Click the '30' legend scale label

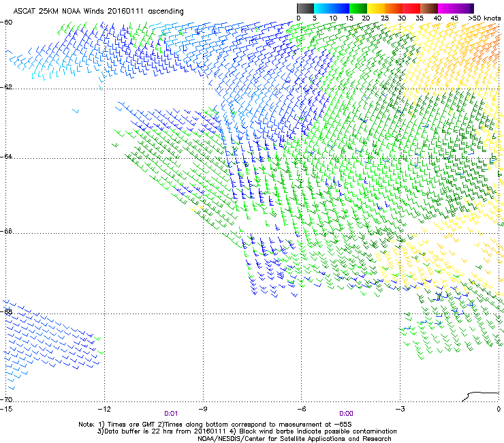(402, 18)
